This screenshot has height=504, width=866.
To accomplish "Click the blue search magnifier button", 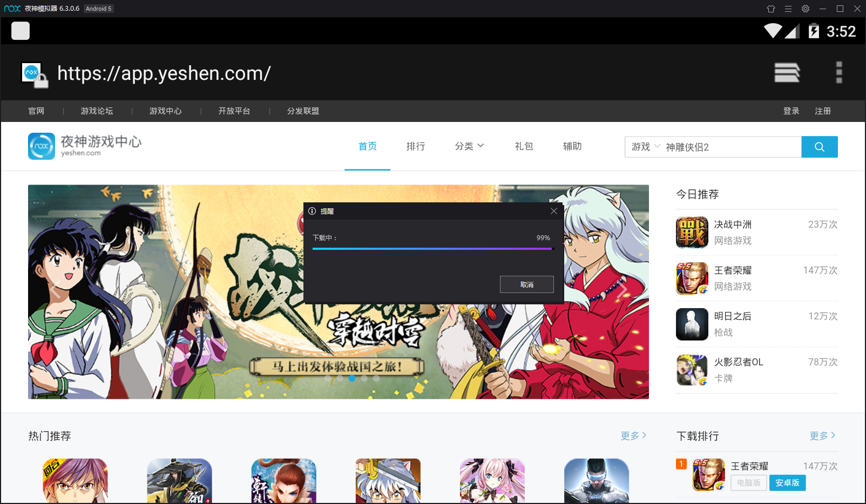I will tap(820, 147).
